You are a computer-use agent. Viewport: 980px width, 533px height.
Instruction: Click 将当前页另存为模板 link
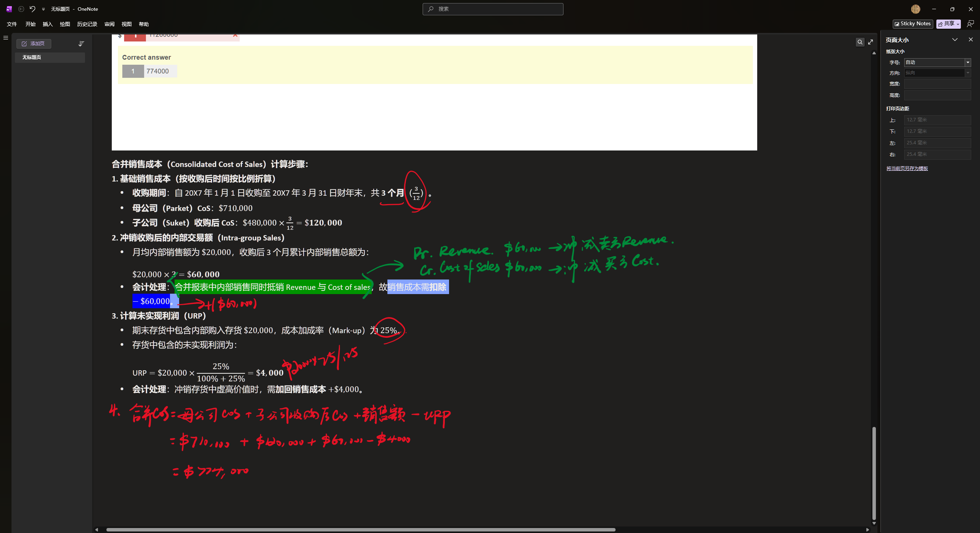(x=907, y=168)
